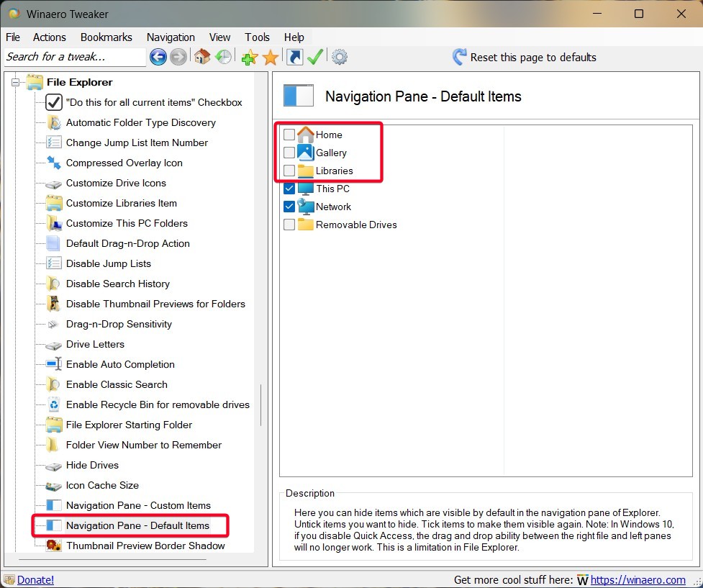Viewport: 703px width, 588px height.
Task: Select Customize This PC Folders
Action: [127, 223]
